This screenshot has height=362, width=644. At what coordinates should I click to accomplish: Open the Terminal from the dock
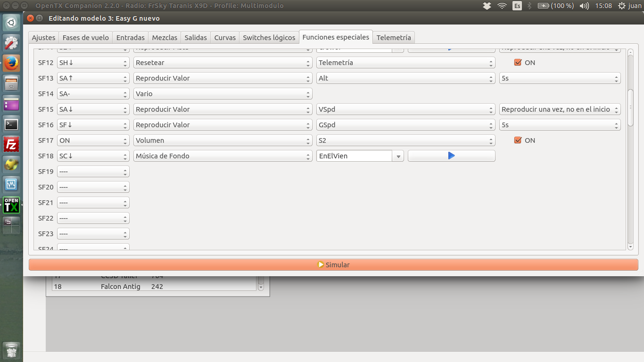click(11, 124)
